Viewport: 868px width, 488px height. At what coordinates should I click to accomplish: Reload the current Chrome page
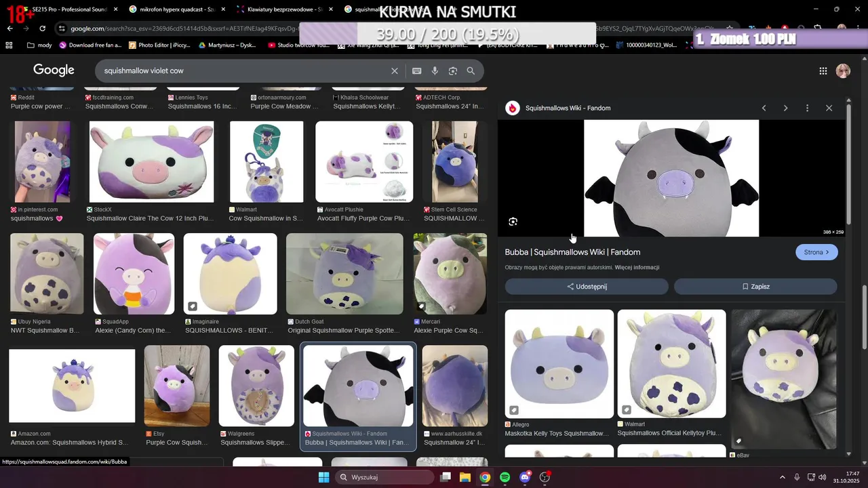[x=42, y=28]
